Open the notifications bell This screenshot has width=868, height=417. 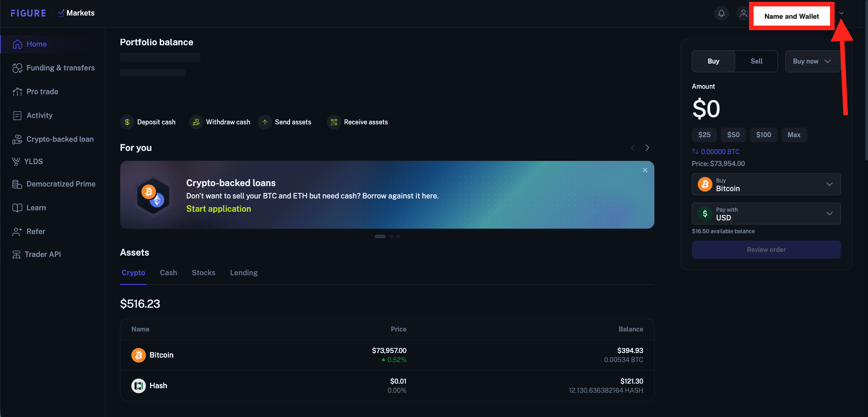point(722,13)
